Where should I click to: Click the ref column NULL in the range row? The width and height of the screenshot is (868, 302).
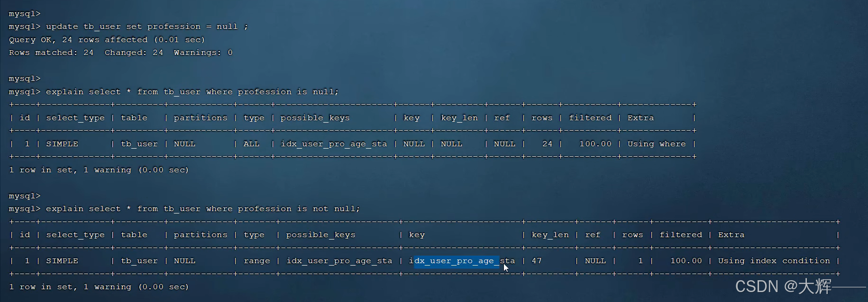pos(595,261)
